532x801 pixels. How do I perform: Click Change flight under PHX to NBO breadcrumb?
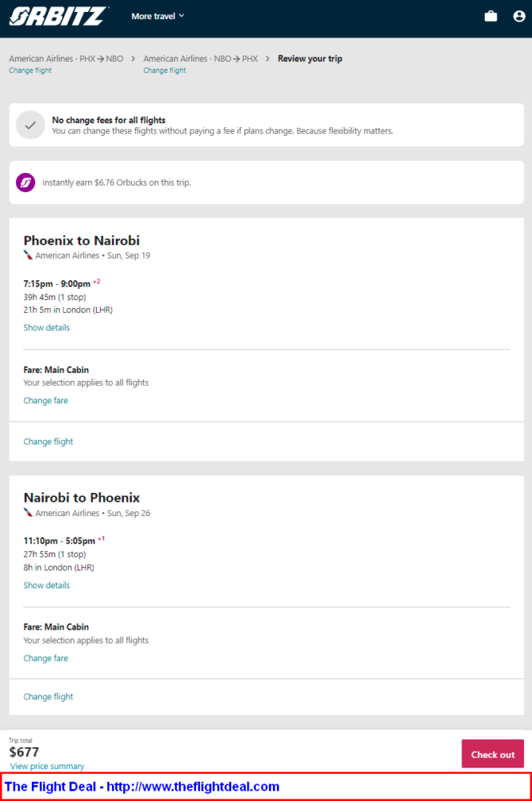(x=30, y=71)
